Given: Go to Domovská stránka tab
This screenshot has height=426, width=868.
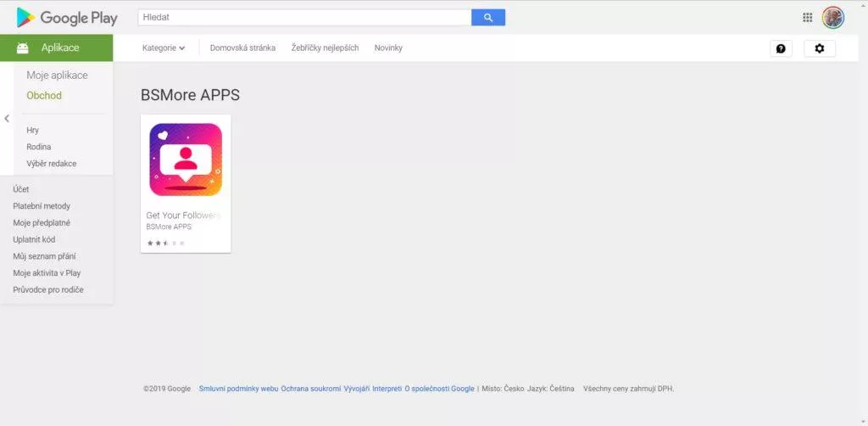Looking at the screenshot, I should 242,48.
